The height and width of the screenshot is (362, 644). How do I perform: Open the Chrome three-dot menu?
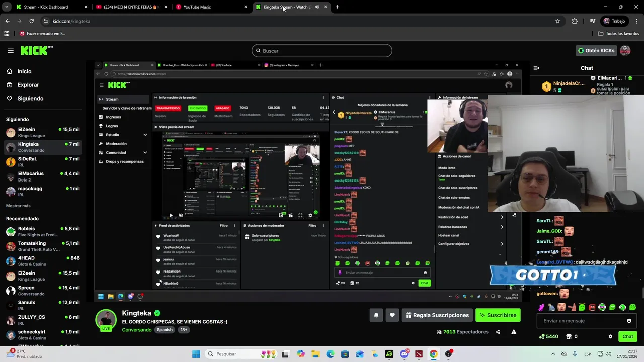click(x=635, y=21)
